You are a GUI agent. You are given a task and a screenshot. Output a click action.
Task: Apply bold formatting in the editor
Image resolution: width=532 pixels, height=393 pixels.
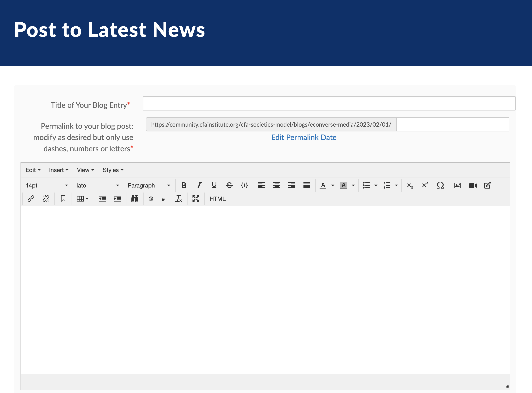[184, 185]
